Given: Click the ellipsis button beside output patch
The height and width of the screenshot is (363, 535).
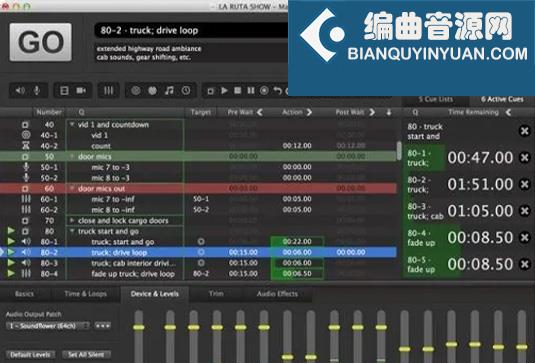Looking at the screenshot, I should coord(103,326).
